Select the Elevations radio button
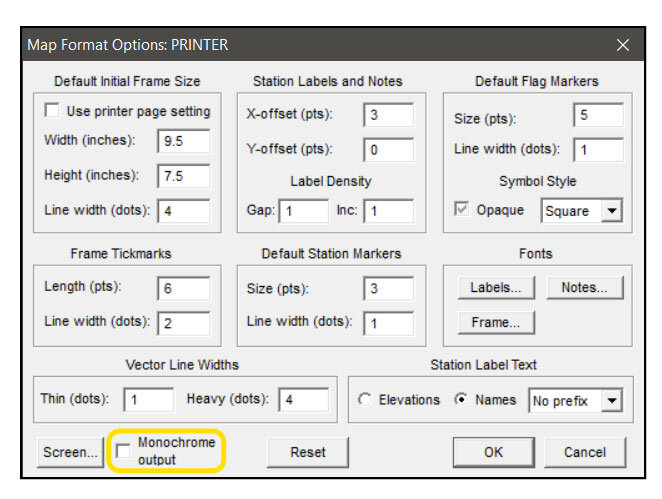The height and width of the screenshot is (499, 662). (365, 399)
